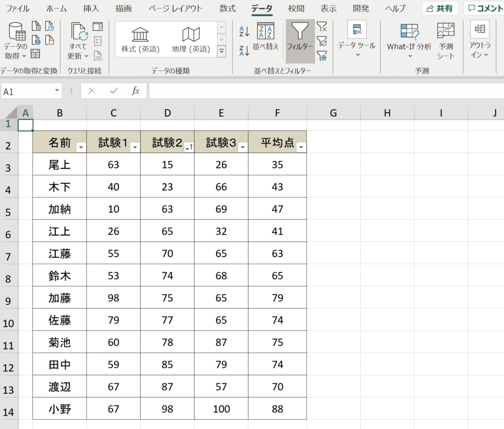Image resolution: width=504 pixels, height=429 pixels.
Task: Sort ascending with the A-Z icon
Action: 244,31
